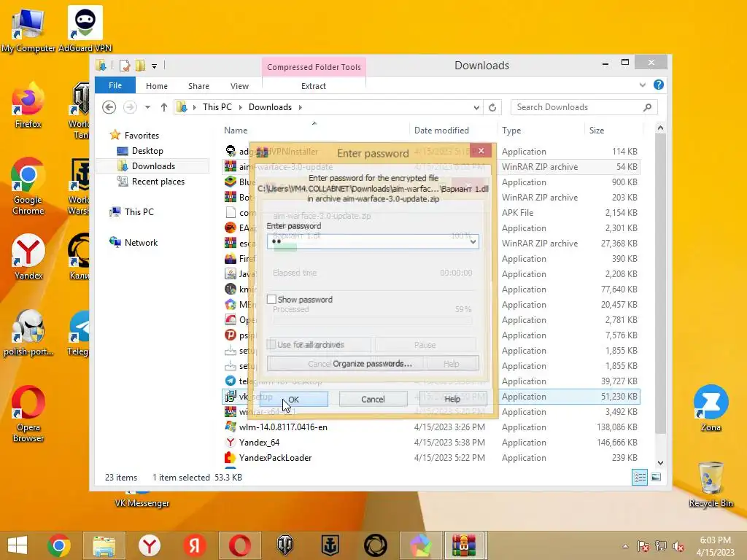Toggle Use for all archives checkbox
This screenshot has height=560, width=747.
pyautogui.click(x=271, y=344)
